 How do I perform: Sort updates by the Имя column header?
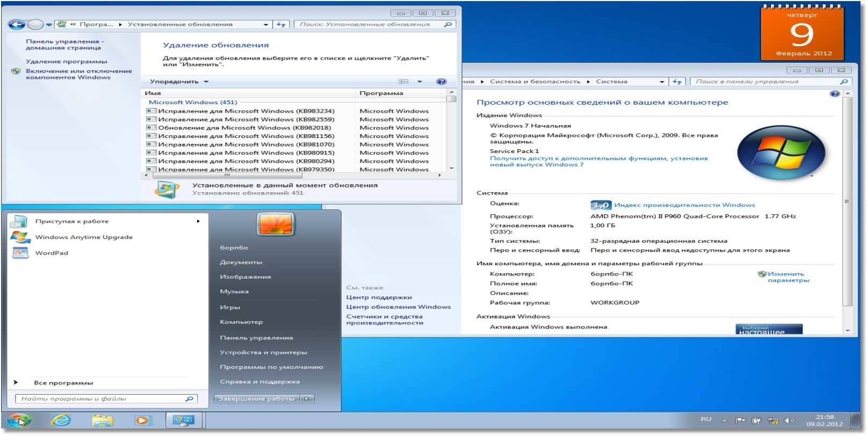tap(249, 93)
